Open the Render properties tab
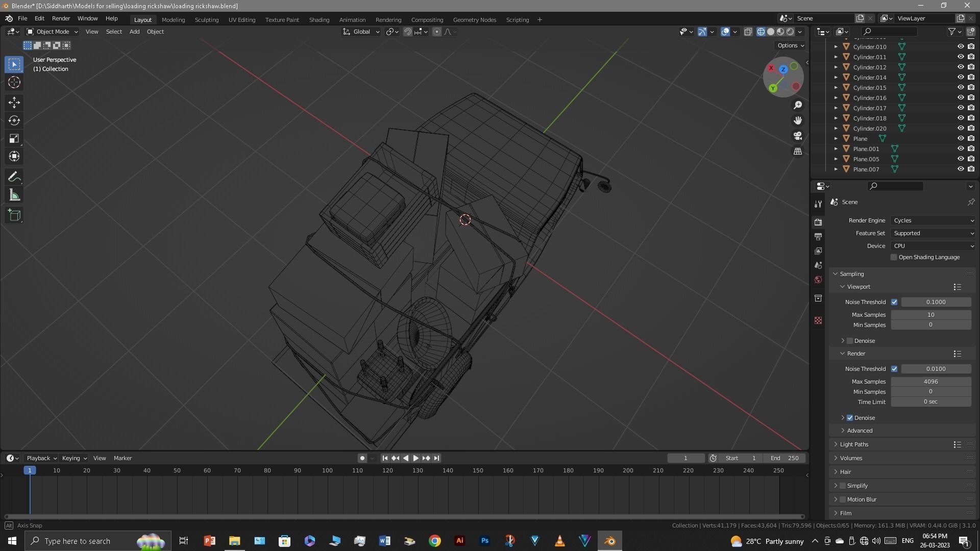The image size is (980, 551). click(x=818, y=222)
